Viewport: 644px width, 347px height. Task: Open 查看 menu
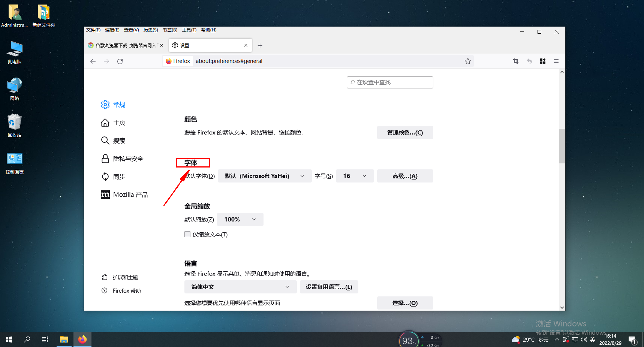point(132,30)
